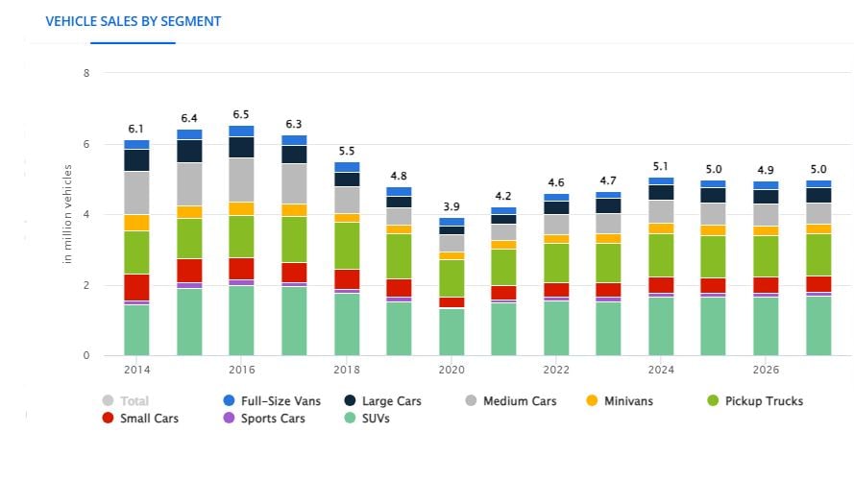This screenshot has height=504, width=854.
Task: Click the 2020 pickup trucks bar segment
Action: click(451, 278)
